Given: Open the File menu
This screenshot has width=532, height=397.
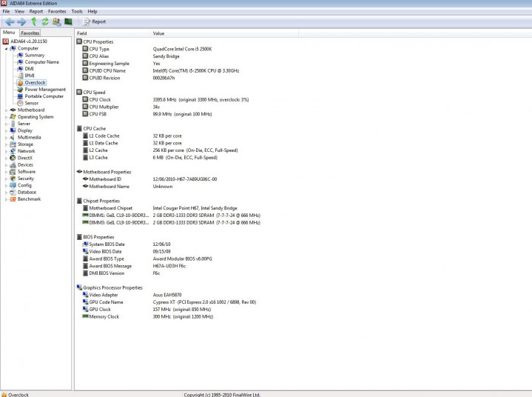Looking at the screenshot, I should [6, 11].
